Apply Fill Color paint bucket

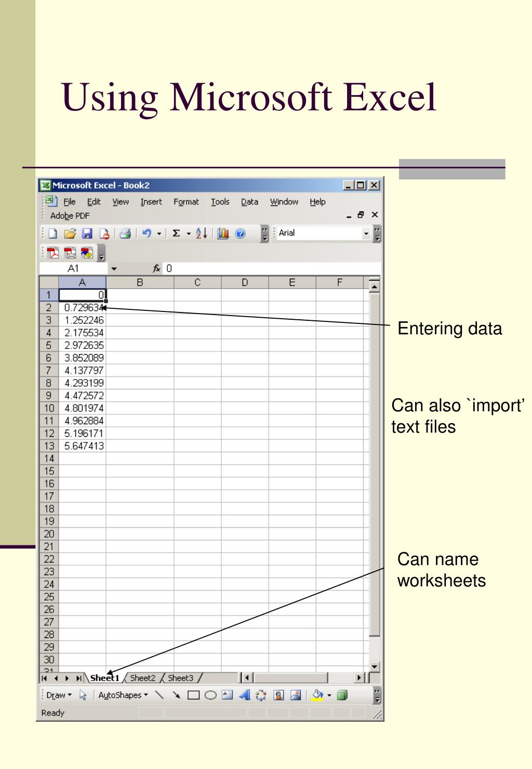[317, 695]
